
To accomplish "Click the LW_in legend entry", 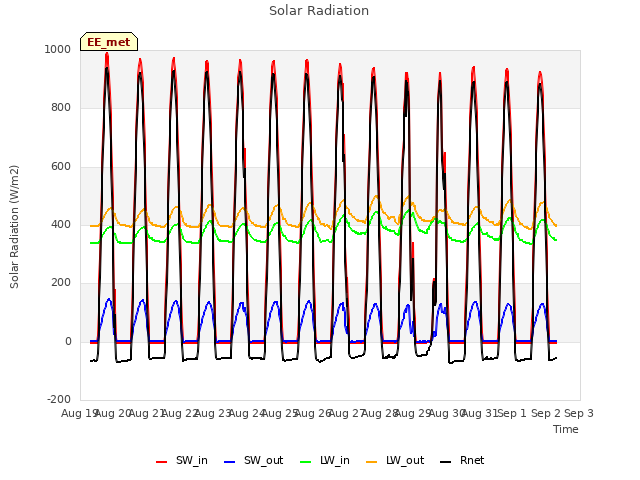I will click(325, 460).
